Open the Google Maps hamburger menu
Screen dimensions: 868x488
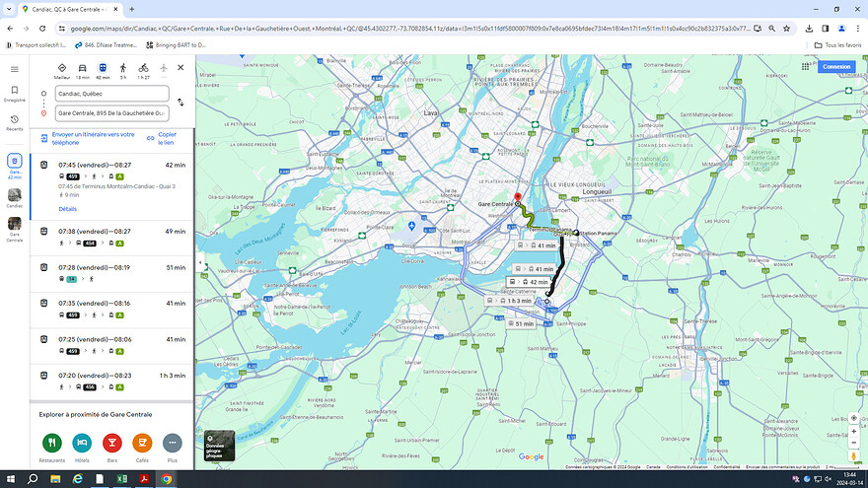pos(15,69)
